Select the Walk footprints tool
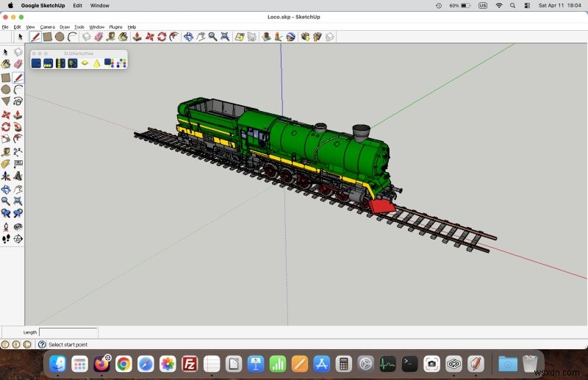 (6, 239)
